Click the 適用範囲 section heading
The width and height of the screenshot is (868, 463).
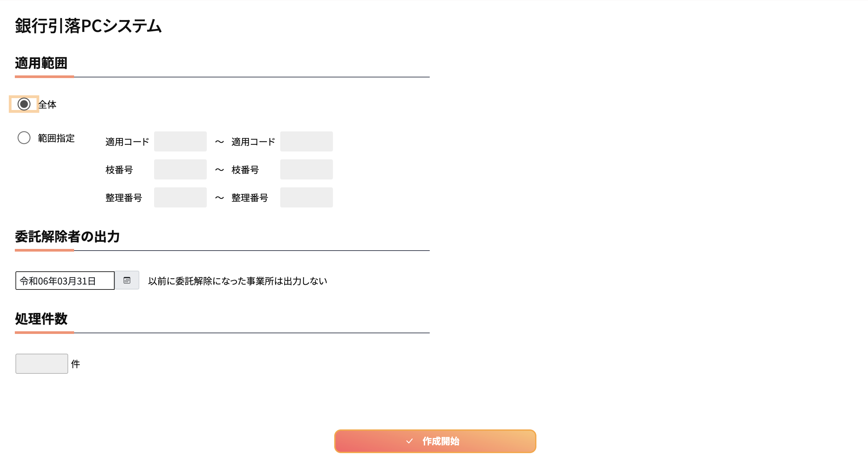coord(41,63)
